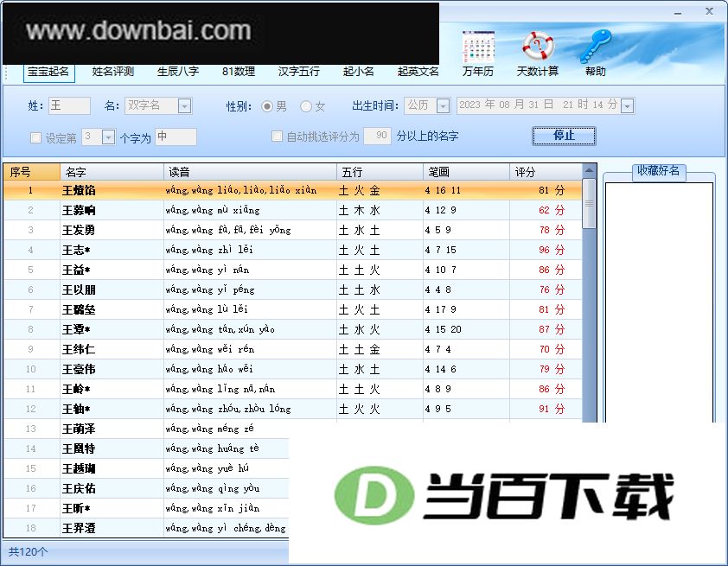728x566 pixels.
Task: Open the 汉字五行 tab
Action: click(x=298, y=72)
